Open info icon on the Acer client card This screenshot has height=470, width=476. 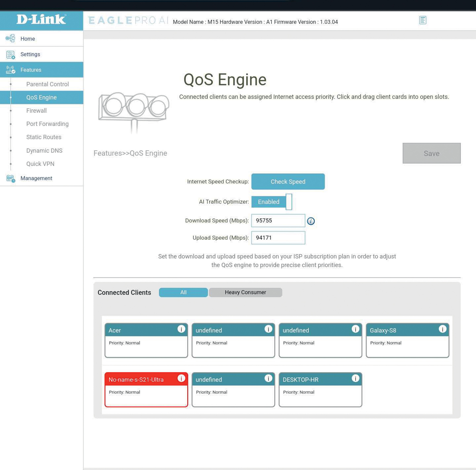tap(181, 329)
